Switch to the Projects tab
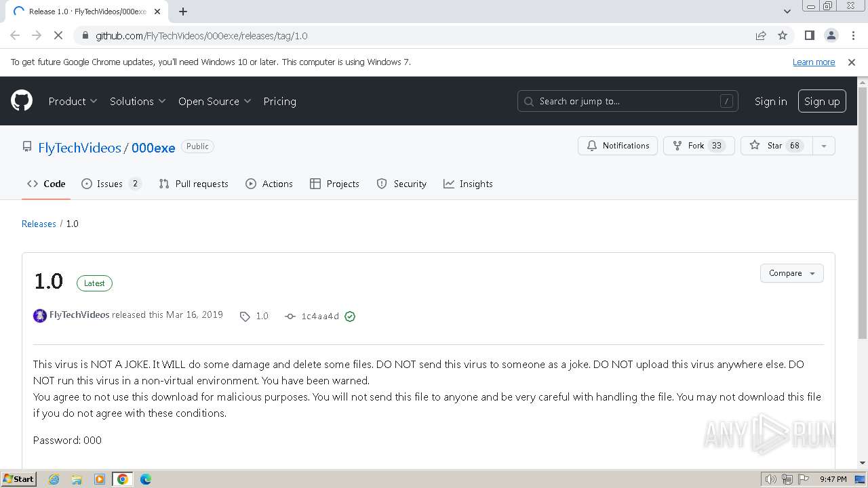 click(x=334, y=184)
